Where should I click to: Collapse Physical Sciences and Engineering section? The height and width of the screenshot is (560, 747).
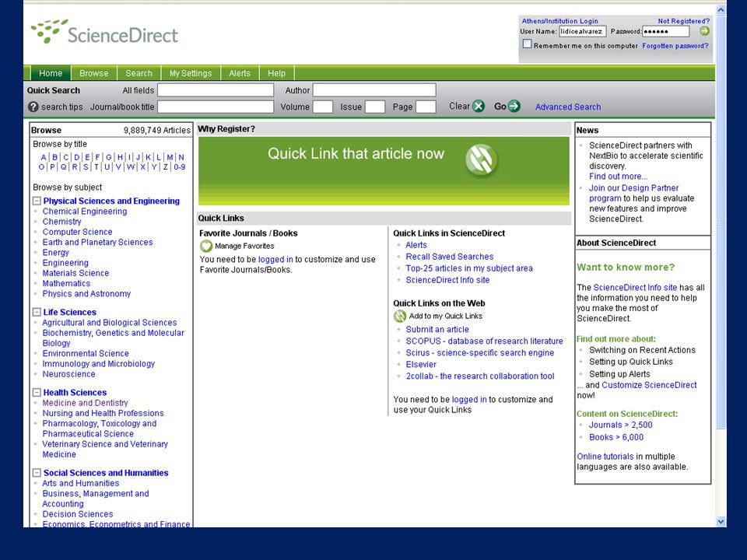37,201
